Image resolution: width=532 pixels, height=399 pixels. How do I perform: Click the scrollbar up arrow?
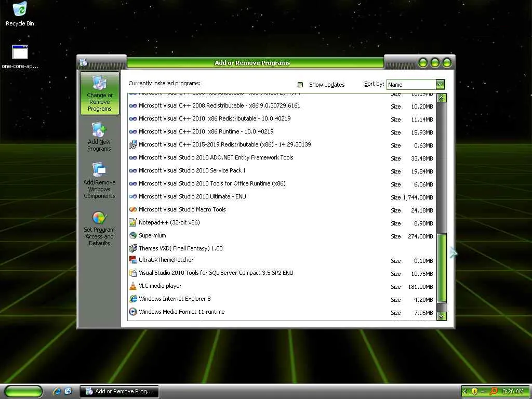click(x=442, y=98)
